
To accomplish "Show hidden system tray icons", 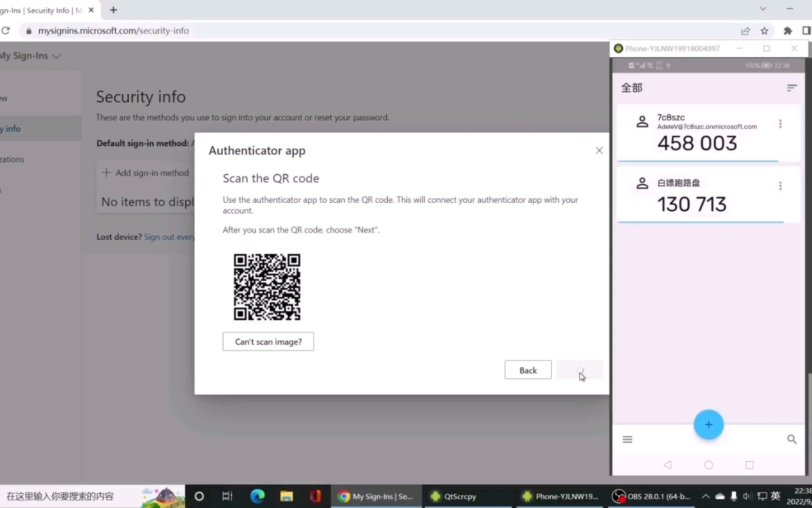I will point(706,496).
